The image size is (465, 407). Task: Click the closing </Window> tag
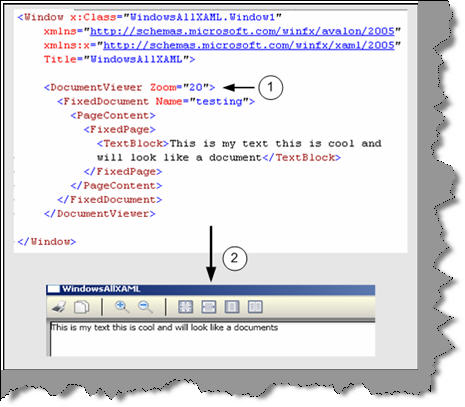click(x=47, y=241)
